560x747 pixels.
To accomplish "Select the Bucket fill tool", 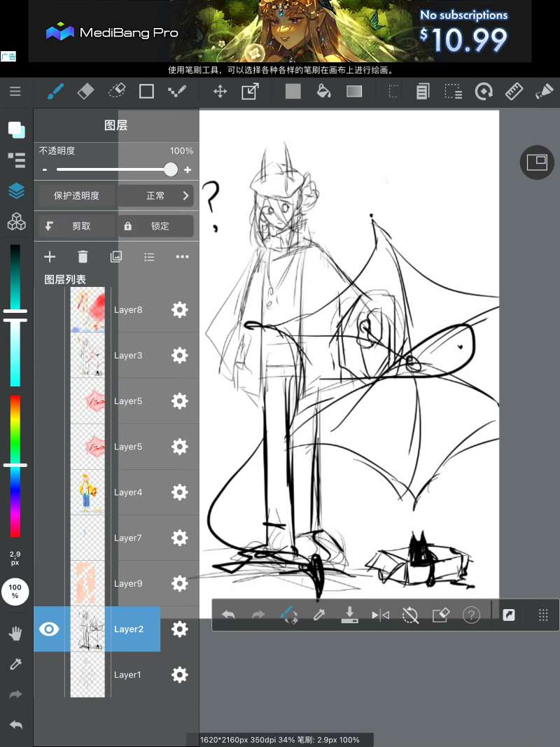I will tap(324, 91).
